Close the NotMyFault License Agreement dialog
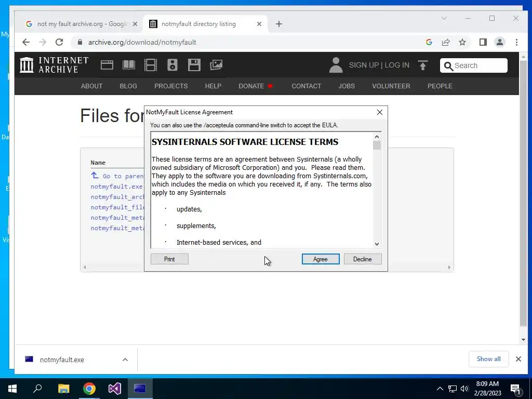The height and width of the screenshot is (399, 532). point(380,112)
